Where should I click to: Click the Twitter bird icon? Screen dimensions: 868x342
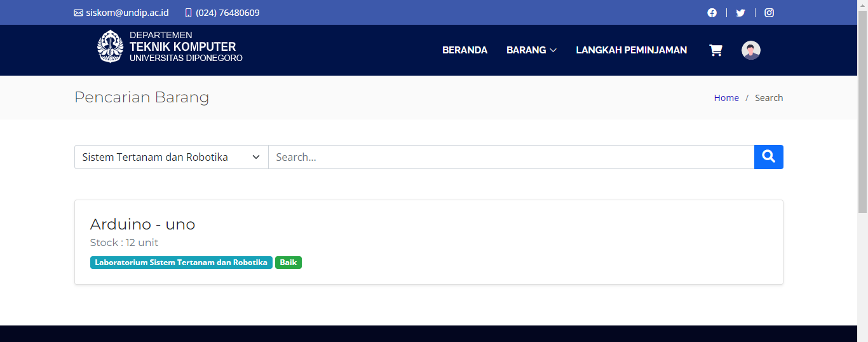coord(740,13)
